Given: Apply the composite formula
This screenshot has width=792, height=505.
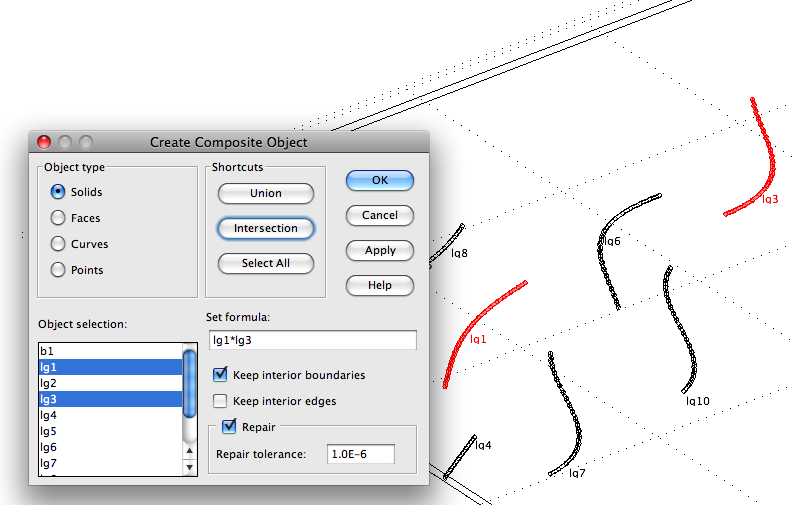Looking at the screenshot, I should [379, 250].
